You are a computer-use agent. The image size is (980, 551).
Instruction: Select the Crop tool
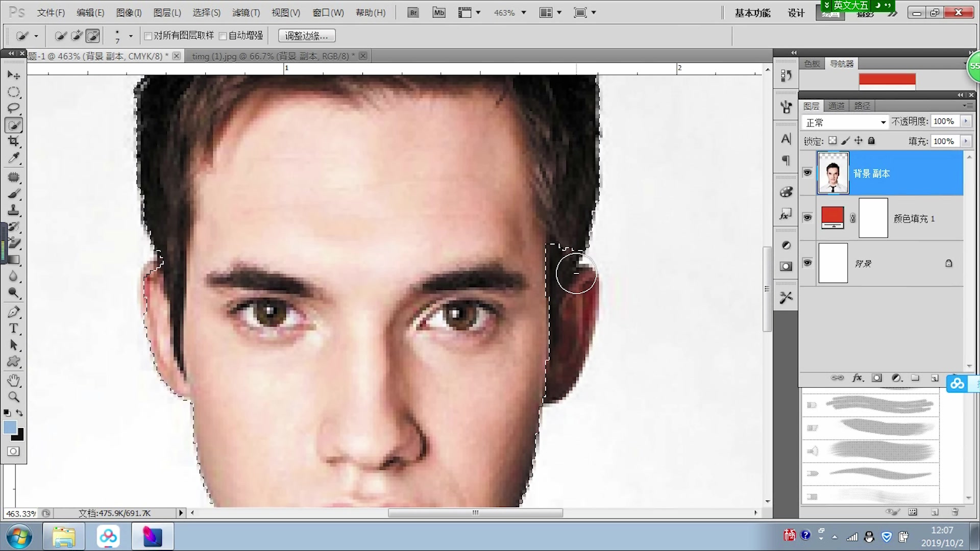coord(14,141)
